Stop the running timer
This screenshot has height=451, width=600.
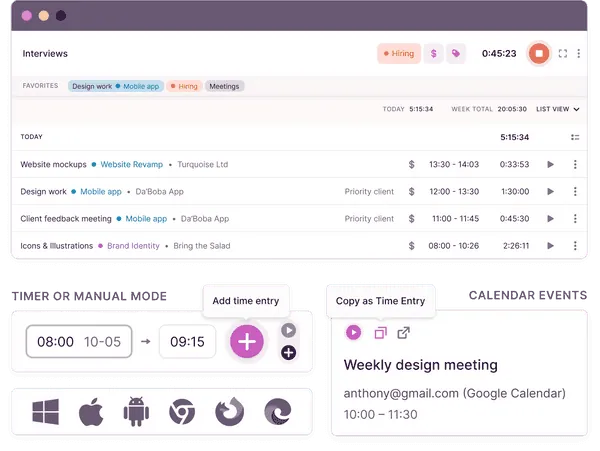(x=539, y=54)
